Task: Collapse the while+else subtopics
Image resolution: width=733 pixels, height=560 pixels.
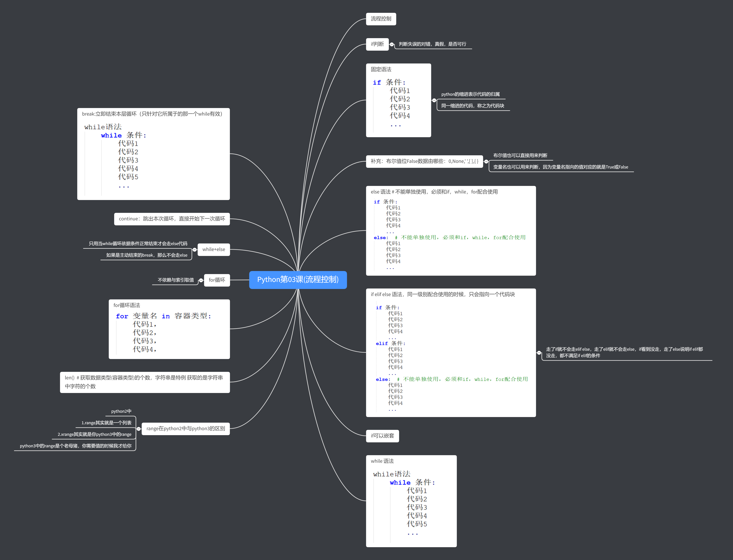Action: 195,250
